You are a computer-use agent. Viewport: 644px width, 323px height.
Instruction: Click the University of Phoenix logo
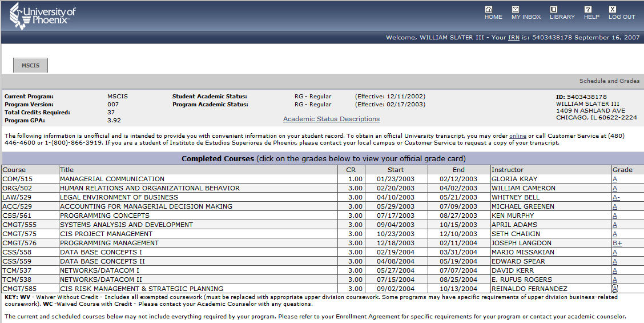point(42,16)
